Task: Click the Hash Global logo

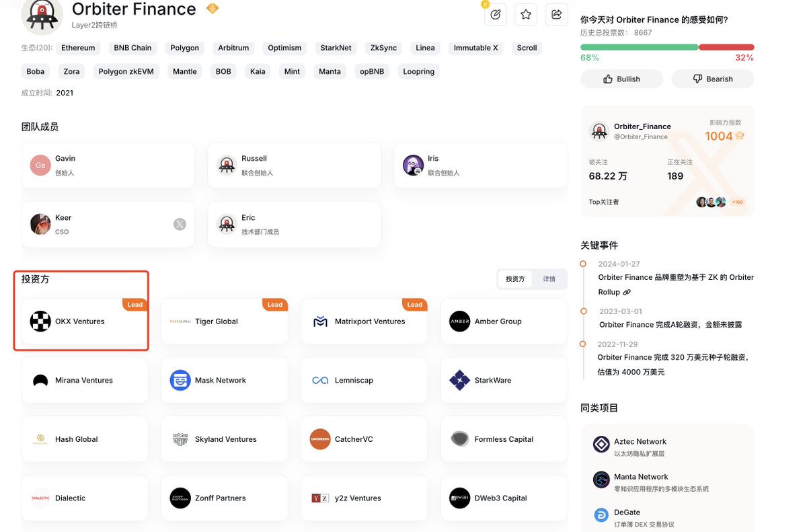Action: click(x=40, y=440)
